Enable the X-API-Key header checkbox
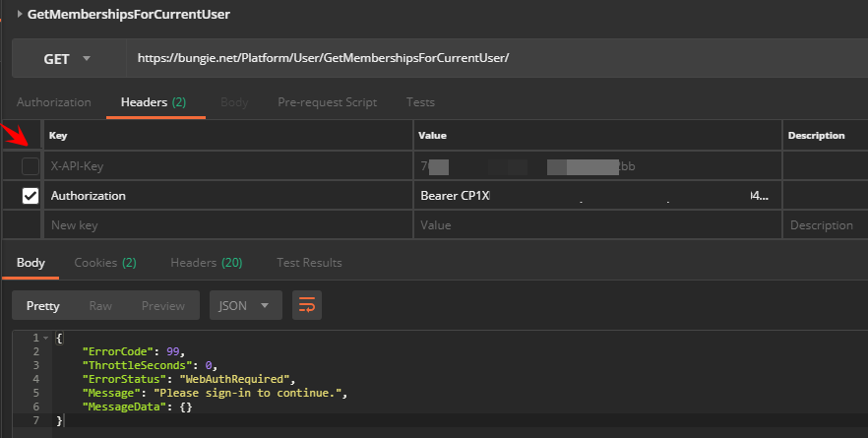This screenshot has width=868, height=438. [31, 166]
